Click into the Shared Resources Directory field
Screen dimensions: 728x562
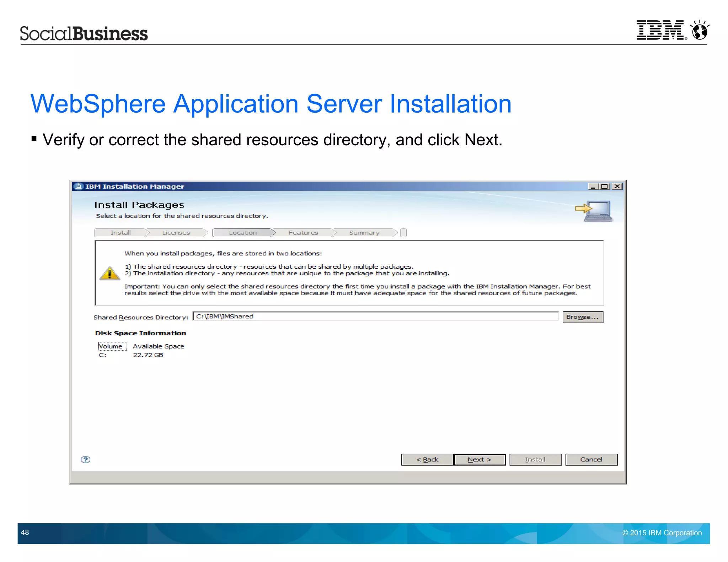pyautogui.click(x=375, y=316)
